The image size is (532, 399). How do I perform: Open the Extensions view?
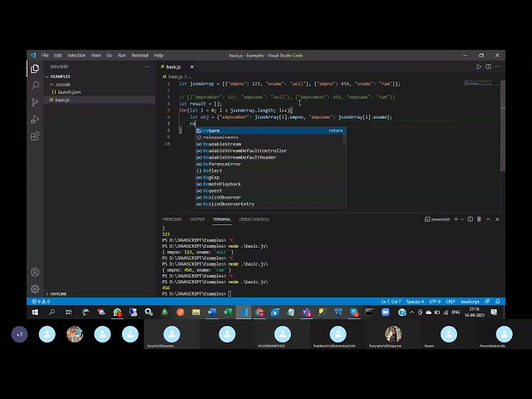(x=35, y=136)
